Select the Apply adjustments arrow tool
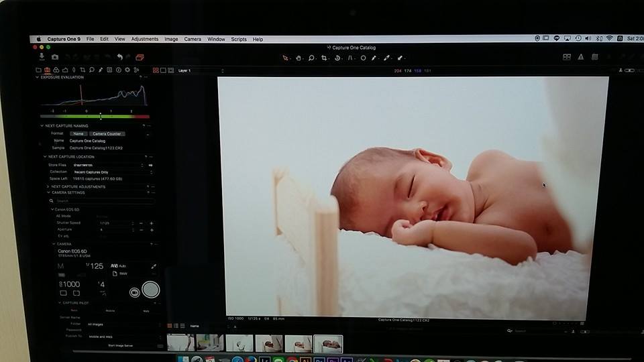Image resolution: width=644 pixels, height=362 pixels. click(400, 58)
